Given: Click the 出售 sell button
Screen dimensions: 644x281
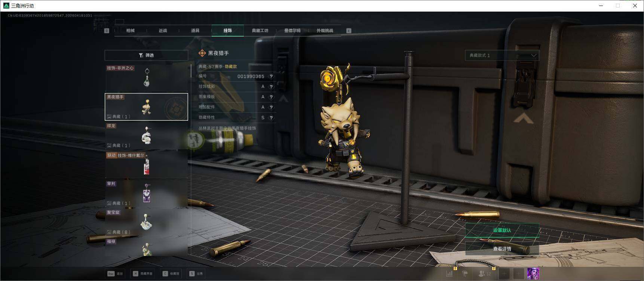Looking at the screenshot, I should tap(196, 274).
